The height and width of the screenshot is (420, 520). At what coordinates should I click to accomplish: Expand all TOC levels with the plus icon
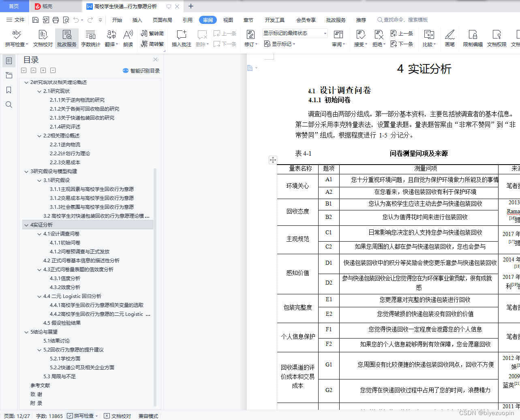(x=43, y=71)
